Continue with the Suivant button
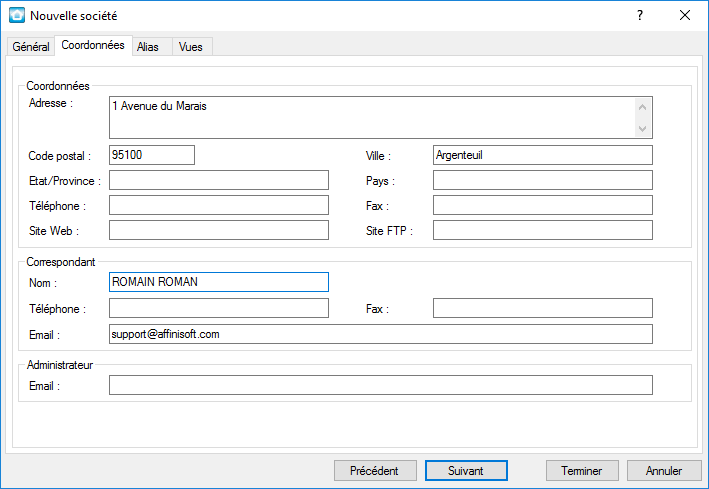This screenshot has width=709, height=489. pyautogui.click(x=466, y=471)
